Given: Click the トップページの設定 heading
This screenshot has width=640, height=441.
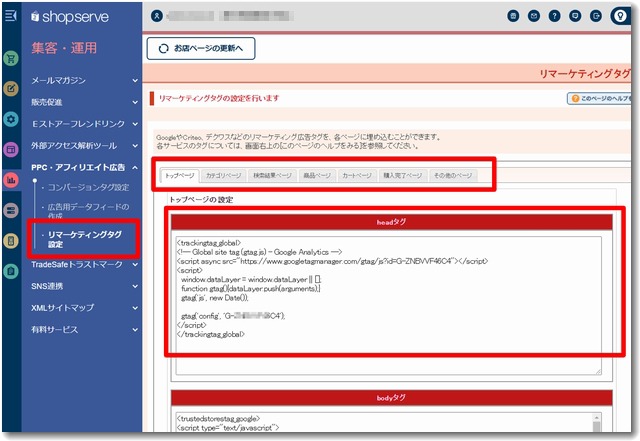Looking at the screenshot, I should 201,200.
